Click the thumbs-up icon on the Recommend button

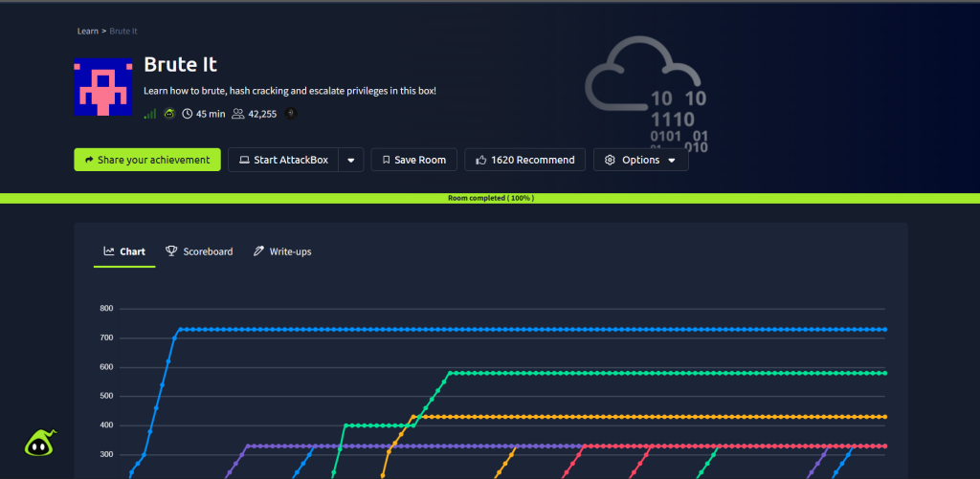click(481, 160)
